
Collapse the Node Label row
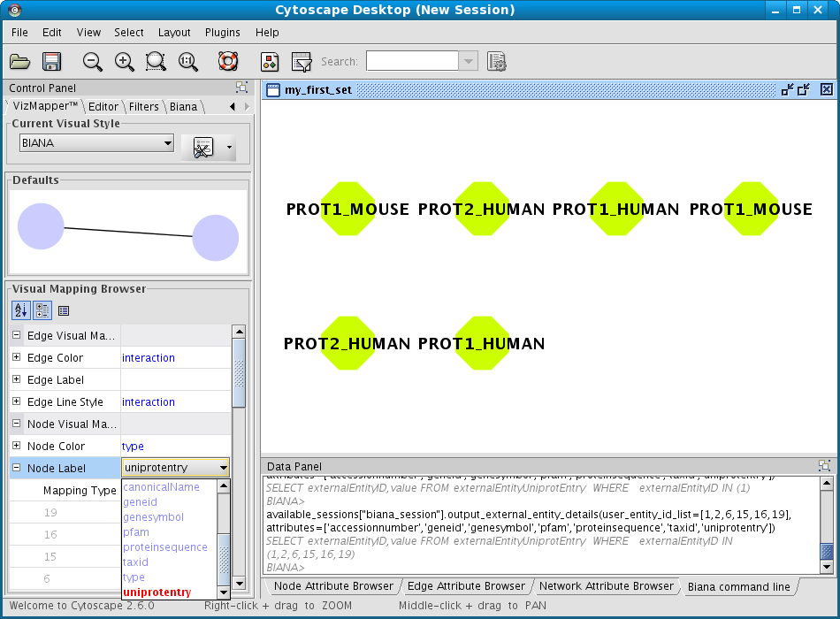pos(17,468)
